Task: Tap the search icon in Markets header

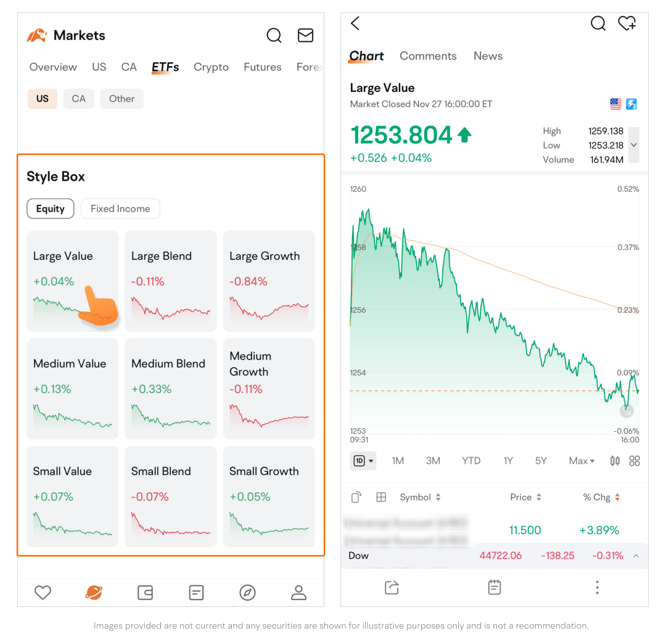Action: [274, 35]
